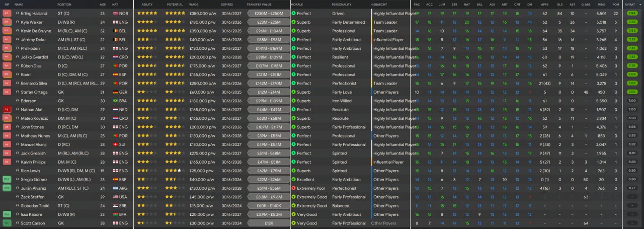This screenshot has width=644, height=229.
Task: Click Bernardo Silva's £142M - £170M transfer value
Action: [x=269, y=83]
